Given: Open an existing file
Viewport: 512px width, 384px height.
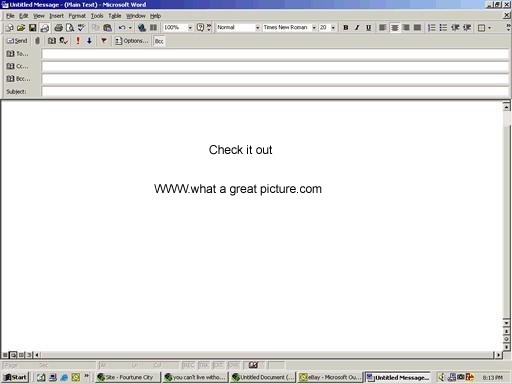Looking at the screenshot, I should (x=21, y=28).
